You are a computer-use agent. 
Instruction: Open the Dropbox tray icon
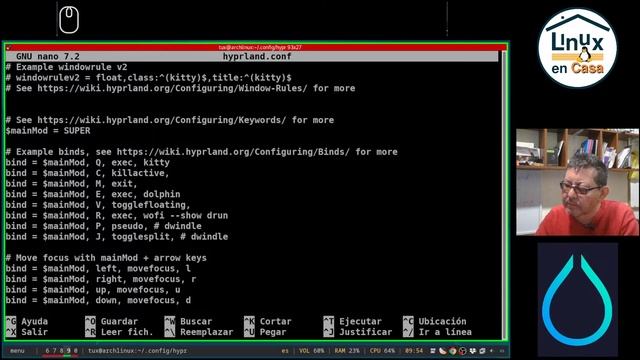tap(473, 351)
